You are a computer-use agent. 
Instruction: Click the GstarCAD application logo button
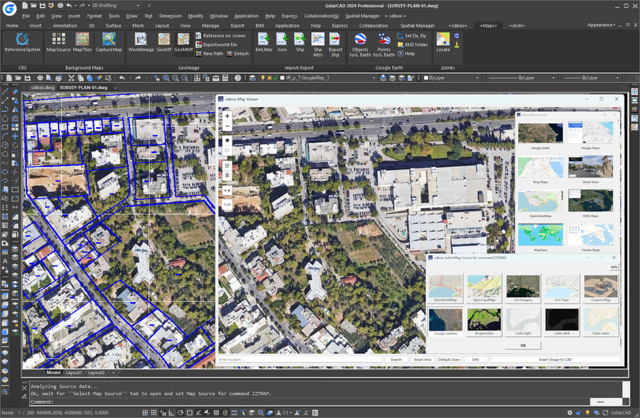coord(9,9)
